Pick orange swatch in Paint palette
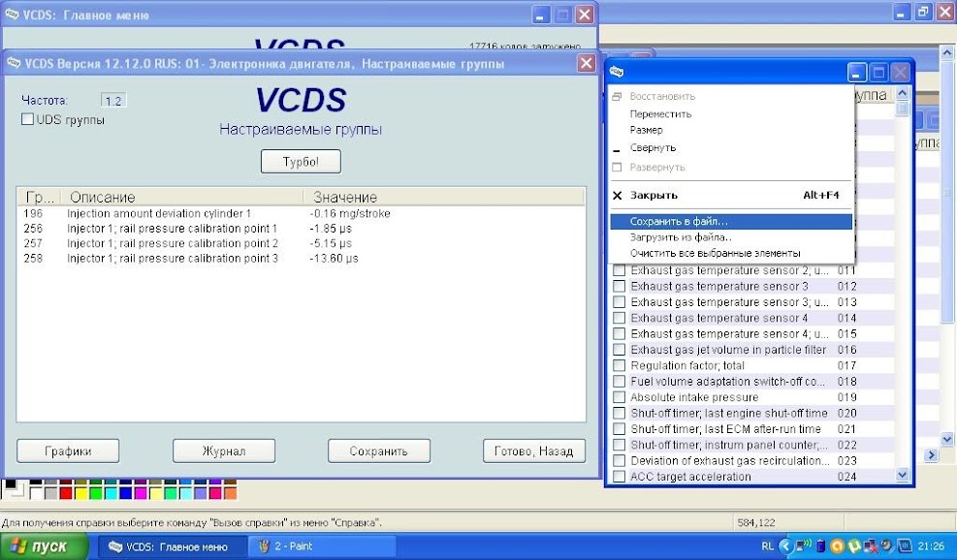Image resolution: width=957 pixels, height=560 pixels. (x=230, y=493)
